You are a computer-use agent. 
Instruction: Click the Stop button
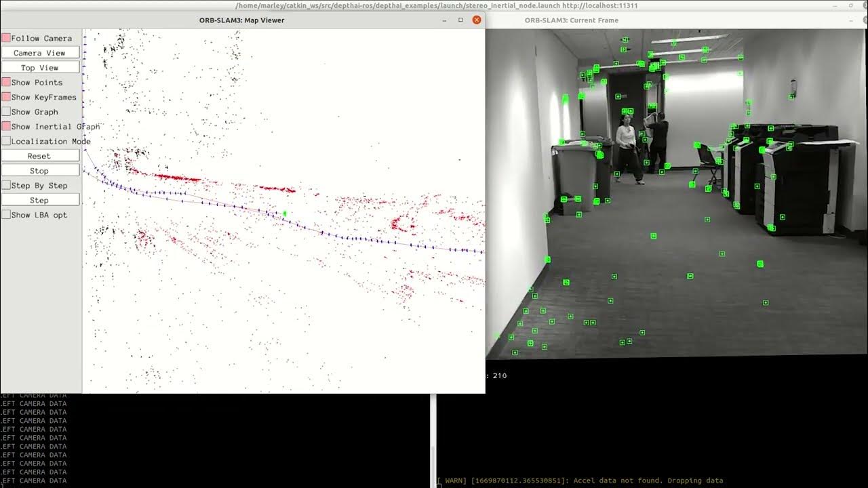tap(40, 171)
